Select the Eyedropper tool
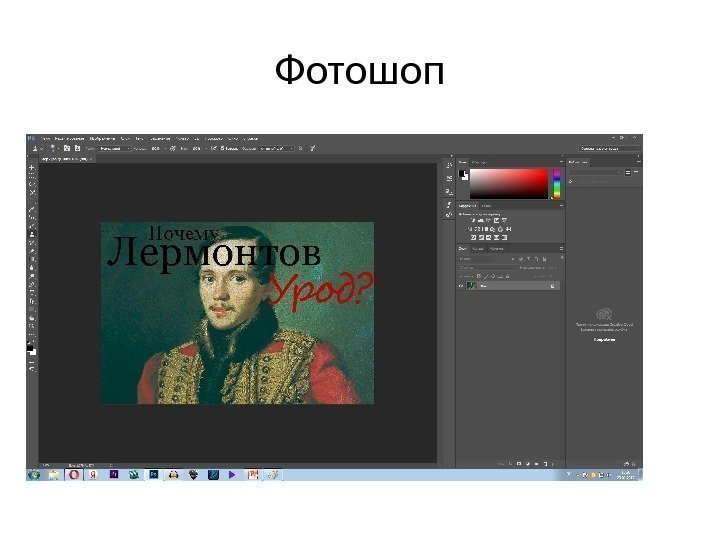 click(x=32, y=209)
